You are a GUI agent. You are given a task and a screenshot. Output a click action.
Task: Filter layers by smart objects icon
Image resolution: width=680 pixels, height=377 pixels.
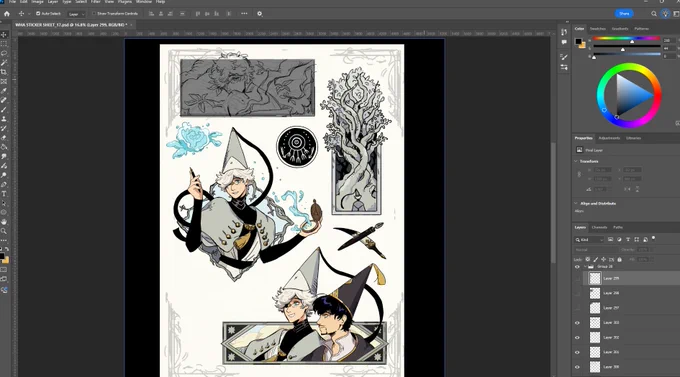click(645, 239)
